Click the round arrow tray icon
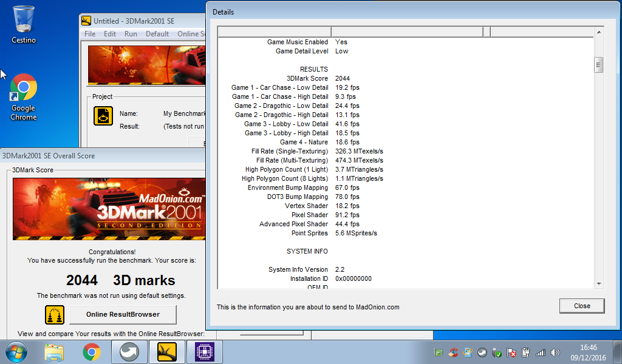Image resolution: width=622 pixels, height=364 pixels. tap(482, 352)
